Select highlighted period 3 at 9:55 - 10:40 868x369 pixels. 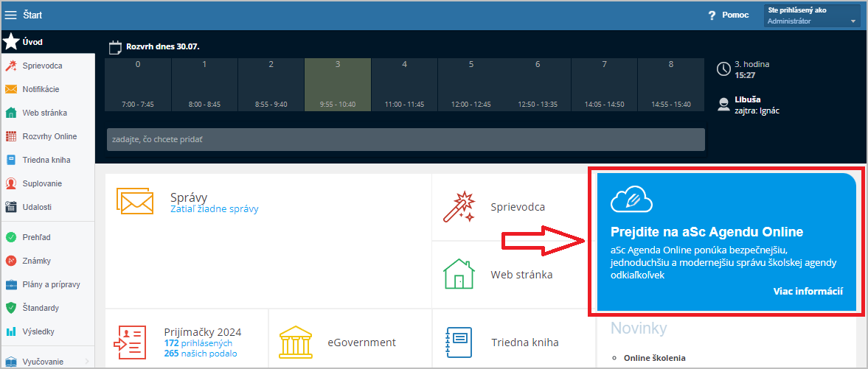point(338,85)
